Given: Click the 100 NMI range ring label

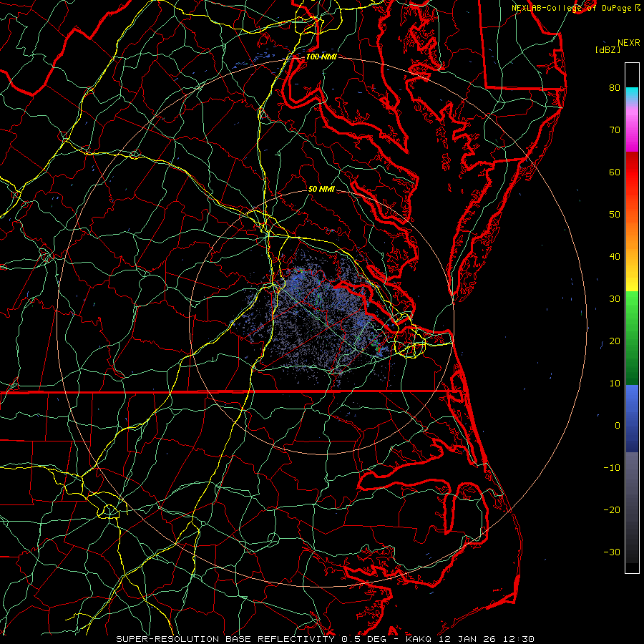Looking at the screenshot, I should 321,57.
